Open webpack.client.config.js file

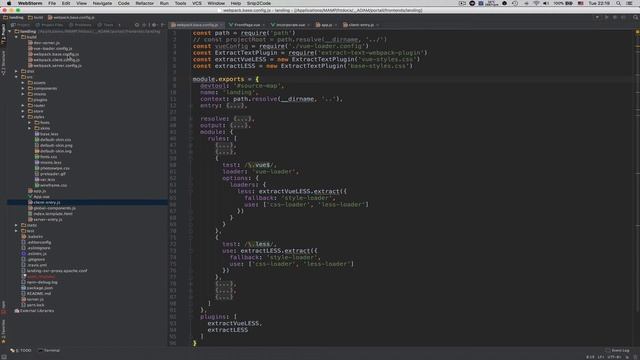pyautogui.click(x=53, y=60)
